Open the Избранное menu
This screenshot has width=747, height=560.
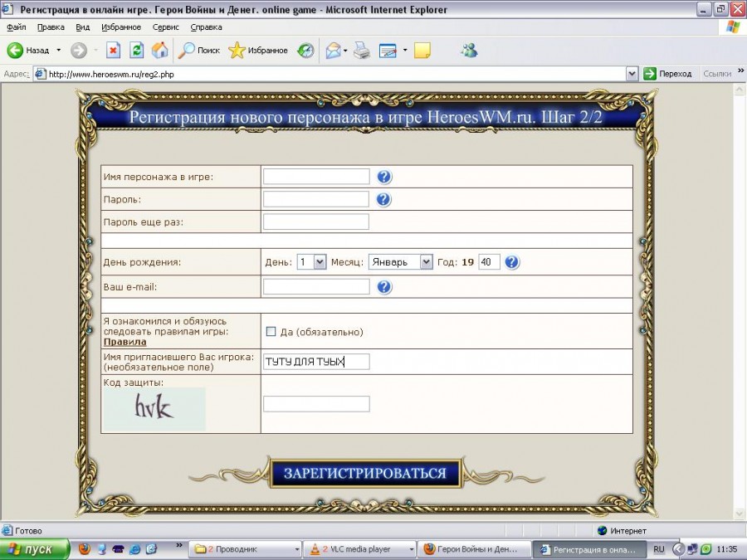pyautogui.click(x=121, y=27)
